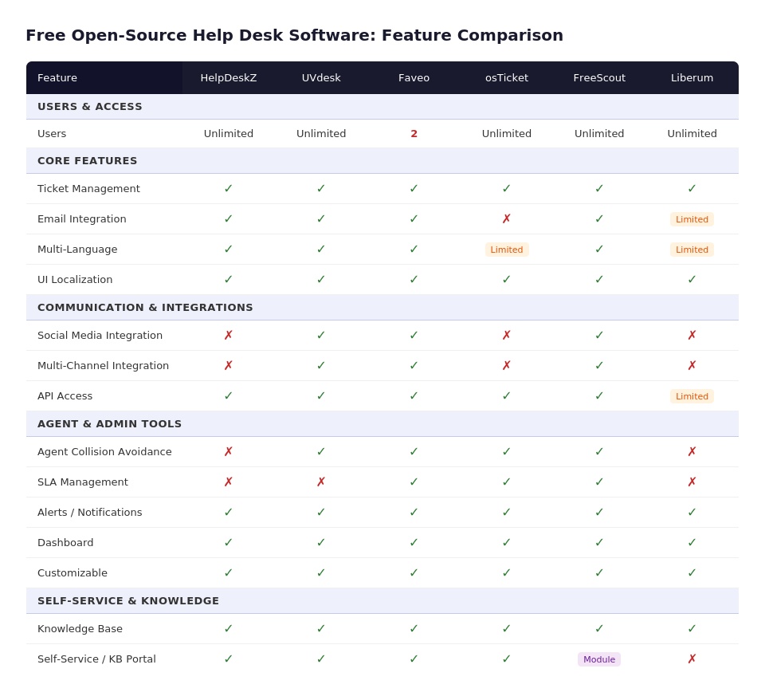This screenshot has width=765, height=700.
Task: Click the Multi-Language row label
Action: (x=77, y=249)
